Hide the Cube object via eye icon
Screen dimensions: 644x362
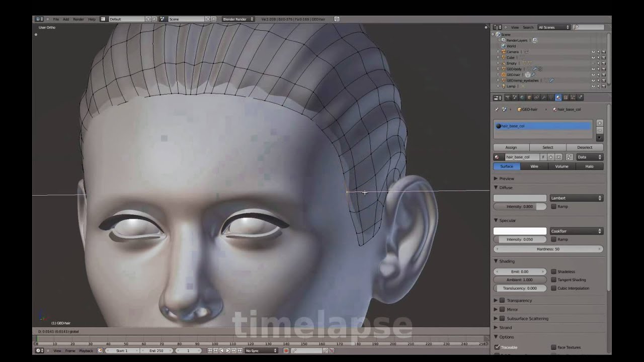coord(593,58)
